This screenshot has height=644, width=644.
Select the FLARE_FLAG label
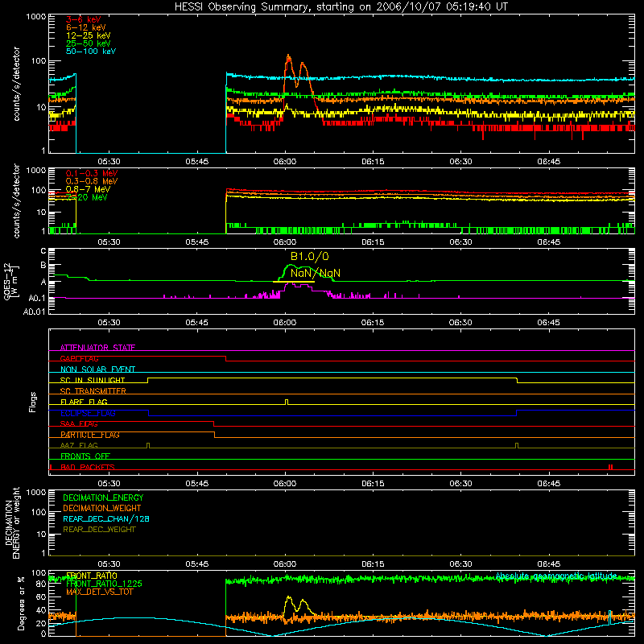(x=84, y=402)
